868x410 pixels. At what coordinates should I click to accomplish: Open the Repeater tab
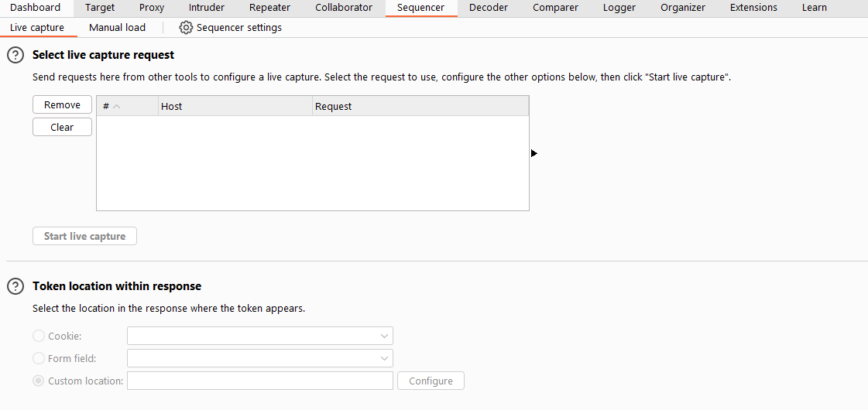[x=269, y=8]
